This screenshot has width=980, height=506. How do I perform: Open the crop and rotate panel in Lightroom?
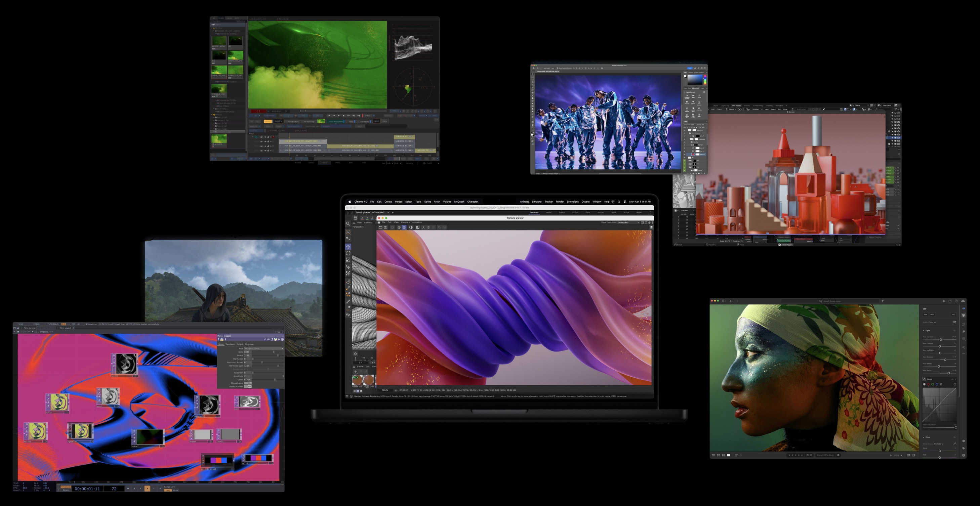[963, 324]
